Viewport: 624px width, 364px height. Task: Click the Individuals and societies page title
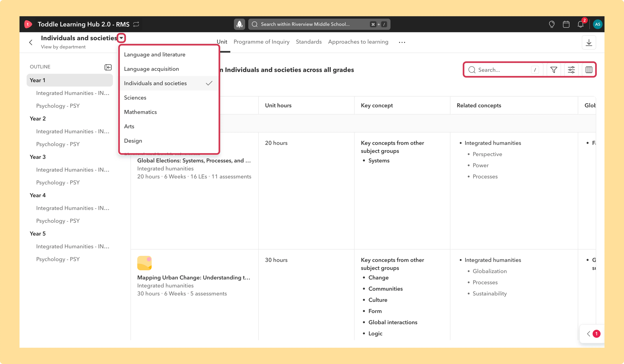pyautogui.click(x=79, y=38)
